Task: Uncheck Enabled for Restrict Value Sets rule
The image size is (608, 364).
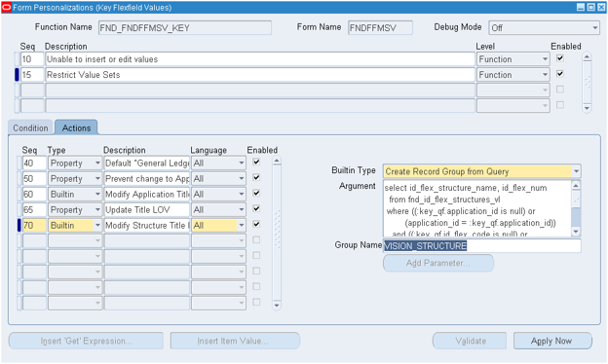Action: tap(560, 74)
